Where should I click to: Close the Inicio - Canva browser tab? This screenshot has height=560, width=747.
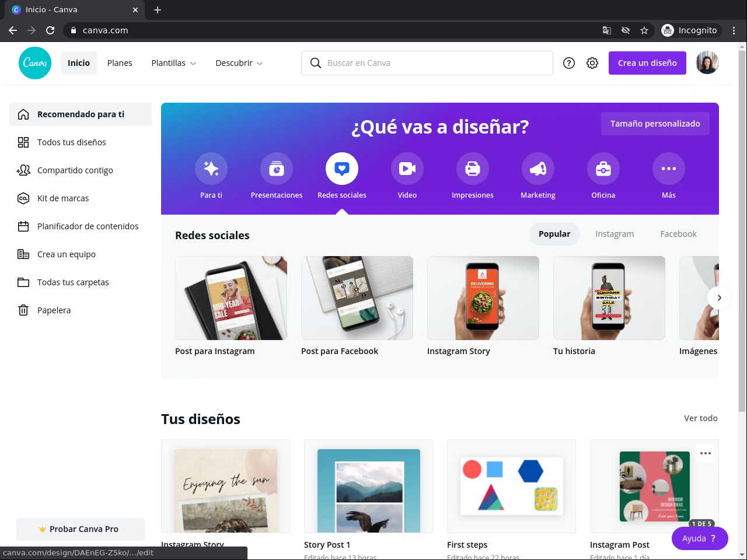point(135,10)
